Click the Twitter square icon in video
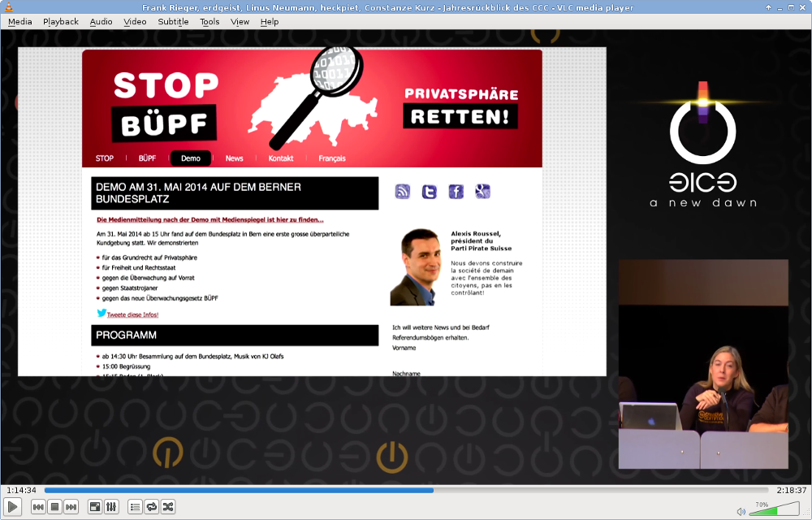Screen dimensions: 812x520 [430, 192]
